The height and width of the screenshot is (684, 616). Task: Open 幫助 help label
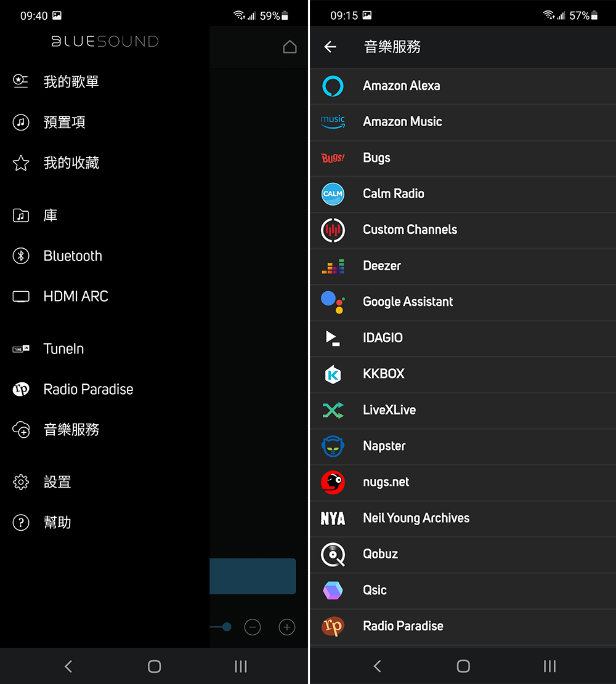(x=57, y=523)
